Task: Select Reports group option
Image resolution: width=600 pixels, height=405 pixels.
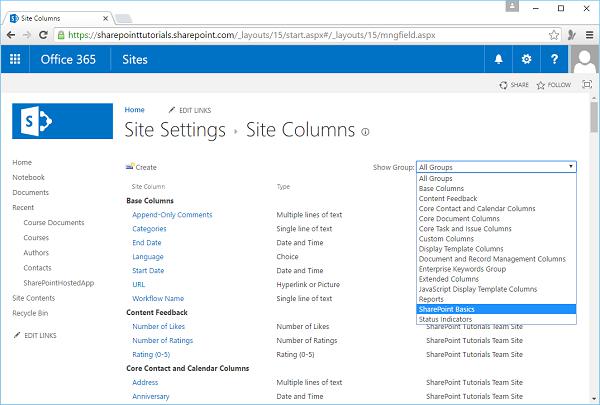Action: point(496,299)
